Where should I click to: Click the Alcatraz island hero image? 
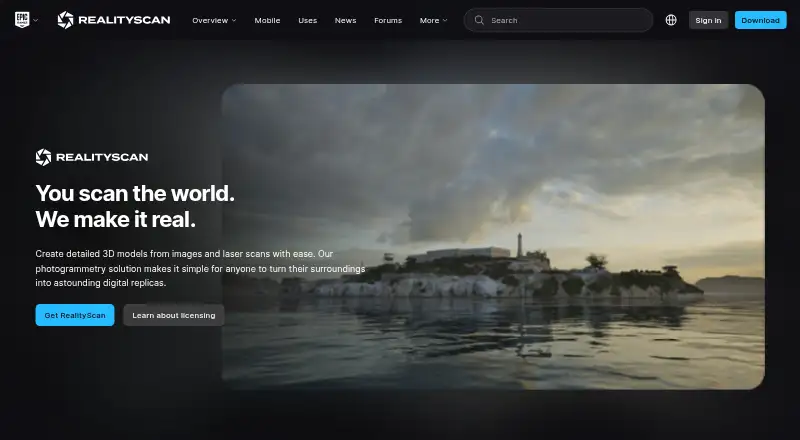493,237
